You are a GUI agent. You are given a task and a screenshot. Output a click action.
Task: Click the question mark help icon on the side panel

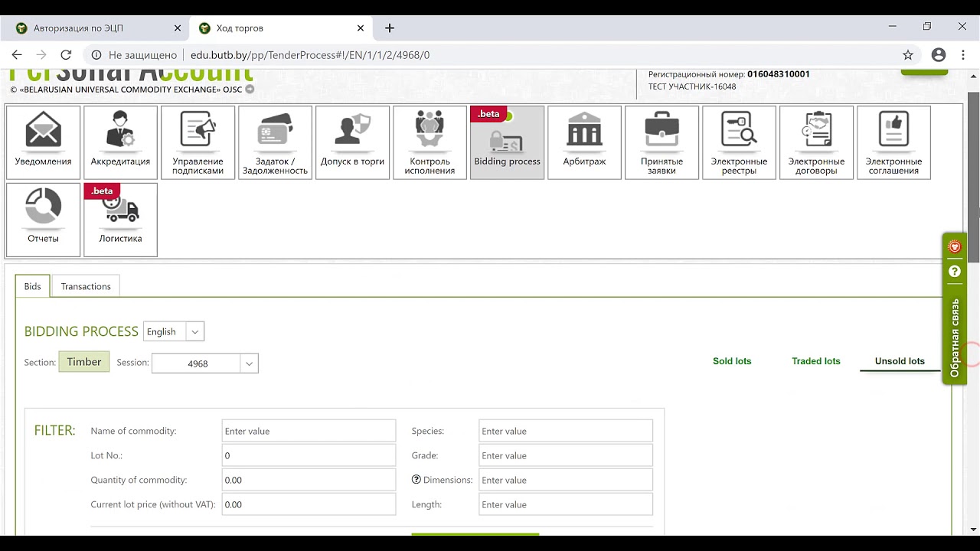(x=955, y=271)
